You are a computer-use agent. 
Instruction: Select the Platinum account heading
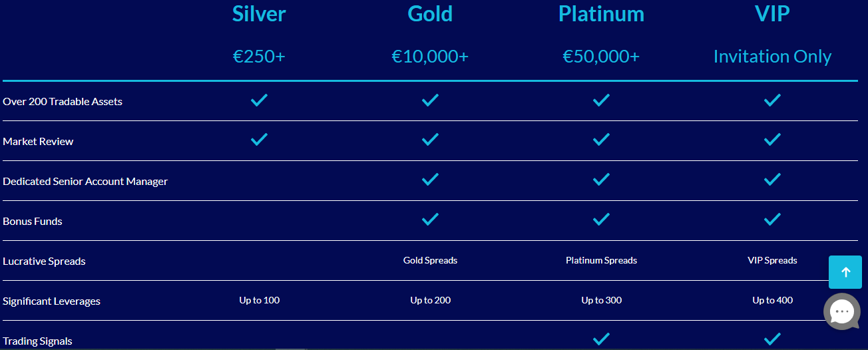pos(601,14)
